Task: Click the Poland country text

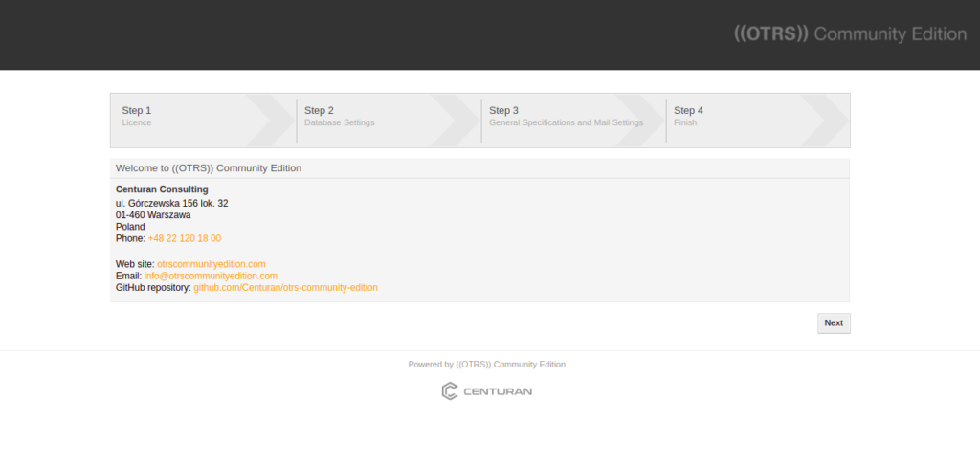Action: (130, 227)
